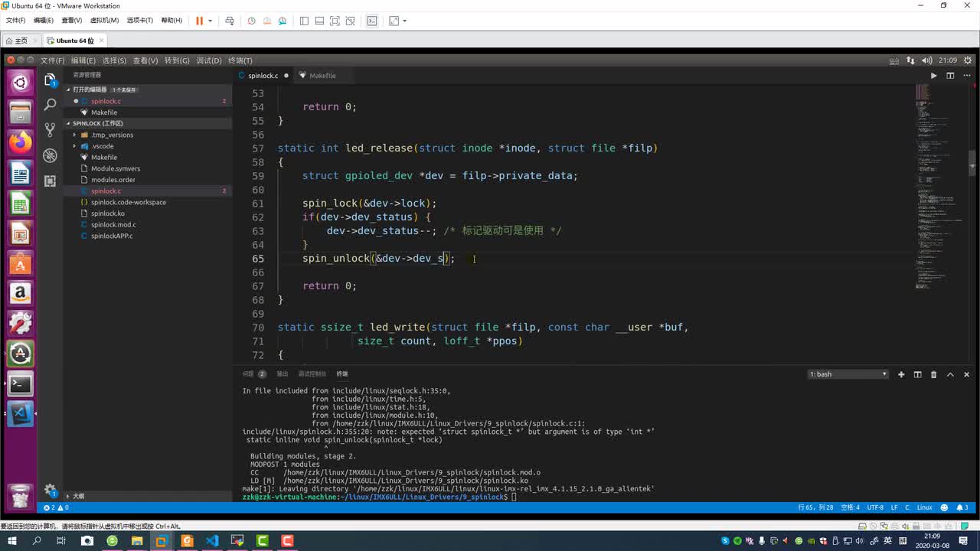Image resolution: width=980 pixels, height=551 pixels.
Task: Open editor More Actions ellipsis
Action: tap(967, 76)
